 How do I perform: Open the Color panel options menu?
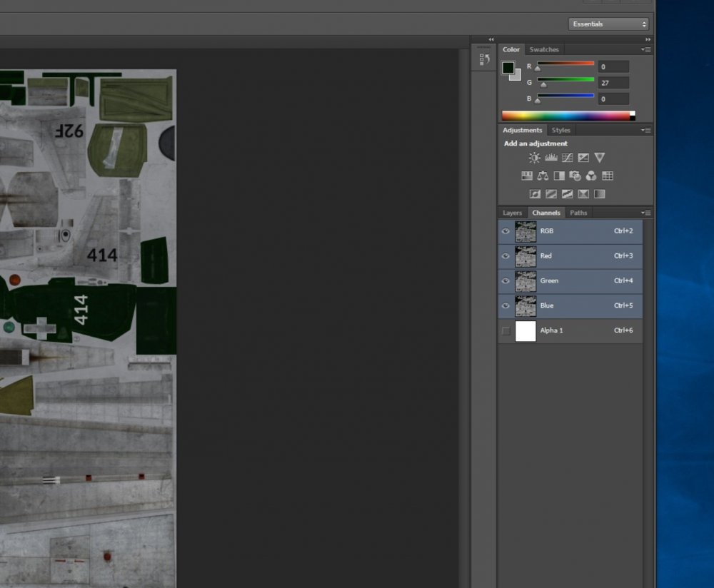click(x=645, y=50)
